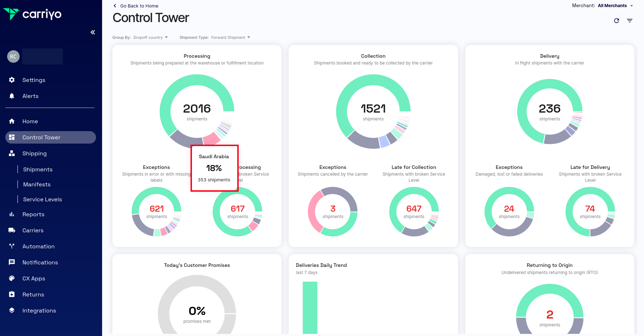Image resolution: width=644 pixels, height=336 pixels.
Task: Click the Late for Collection 647 chart
Action: click(x=414, y=212)
